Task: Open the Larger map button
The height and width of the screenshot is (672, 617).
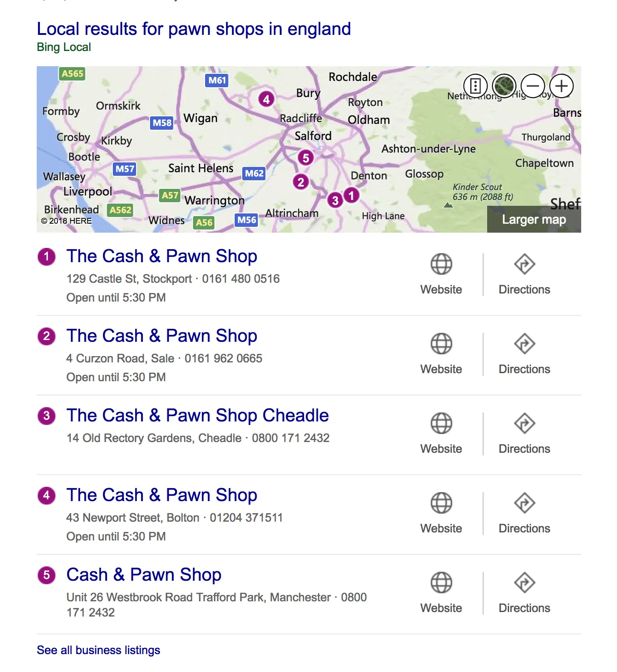Action: tap(534, 219)
